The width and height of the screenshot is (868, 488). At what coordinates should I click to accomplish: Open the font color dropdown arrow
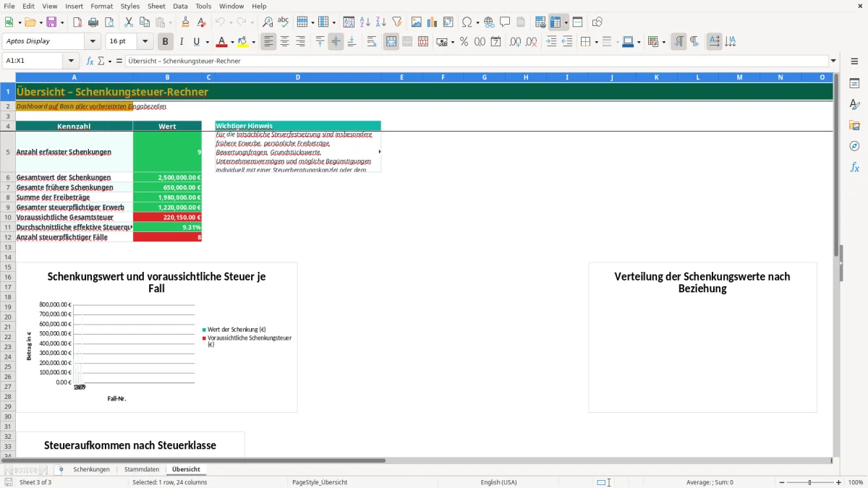coord(232,42)
